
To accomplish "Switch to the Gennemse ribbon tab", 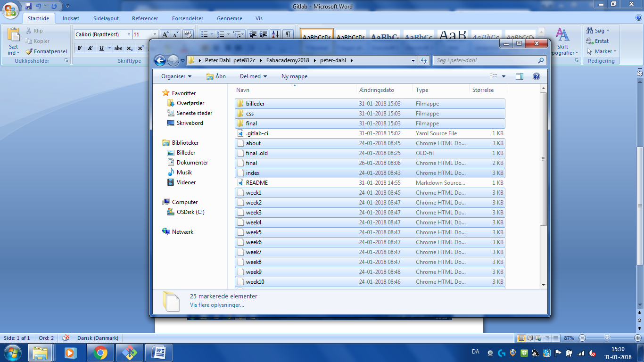I will (x=230, y=18).
